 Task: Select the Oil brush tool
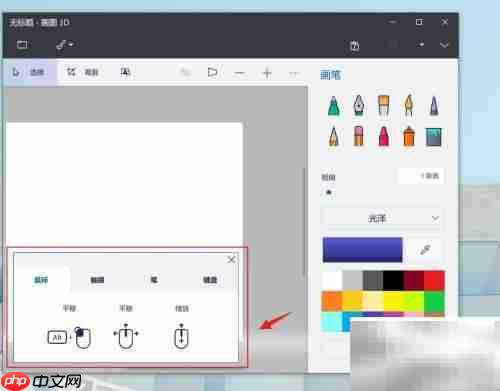click(384, 106)
